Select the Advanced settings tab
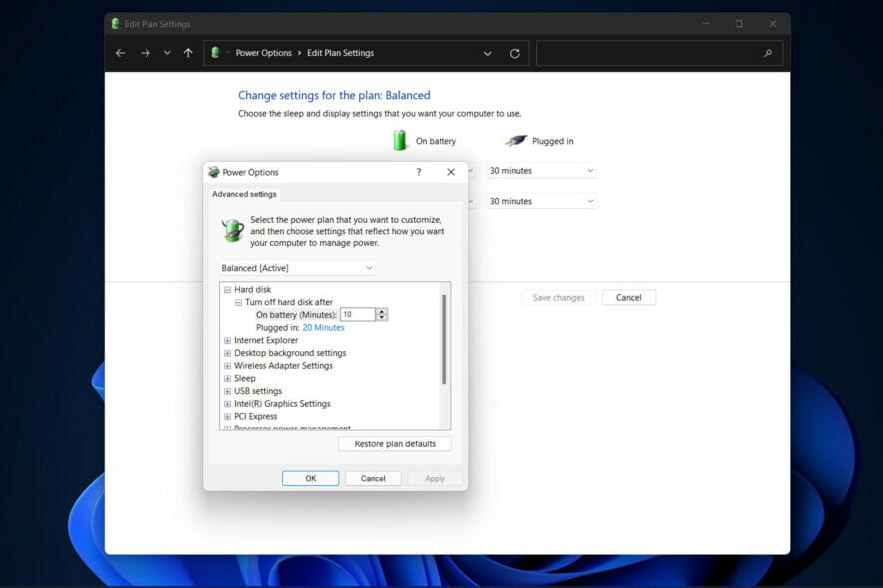 coord(244,194)
